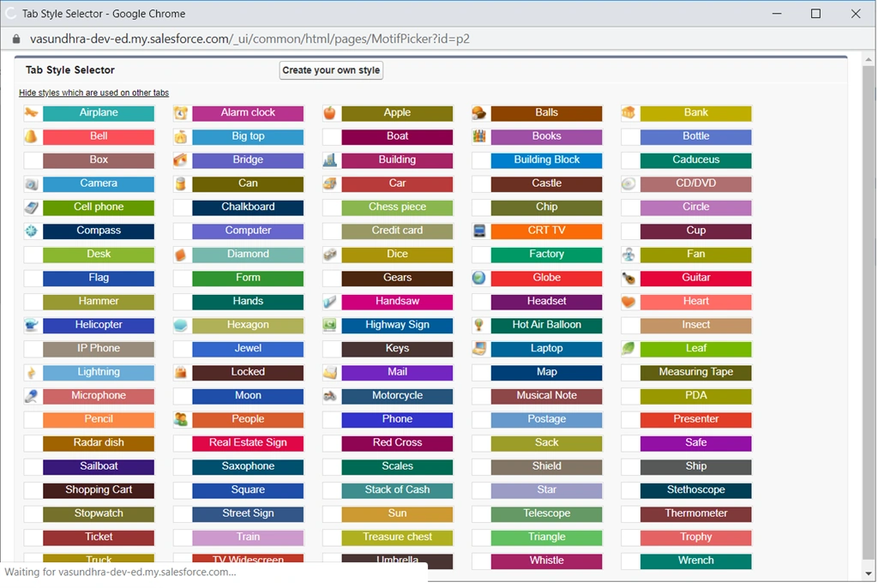Minimize the Chrome popup window
The width and height of the screenshot is (878, 588).
(x=777, y=14)
